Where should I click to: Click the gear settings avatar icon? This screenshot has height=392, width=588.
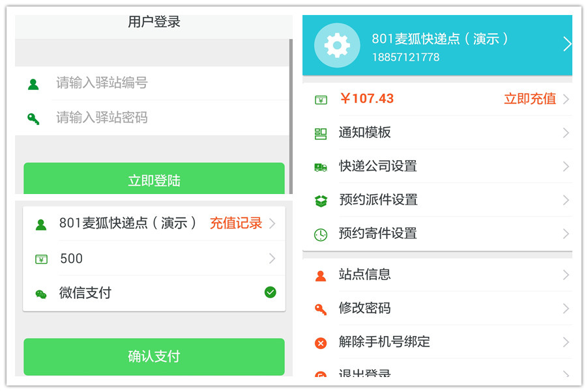click(x=337, y=46)
